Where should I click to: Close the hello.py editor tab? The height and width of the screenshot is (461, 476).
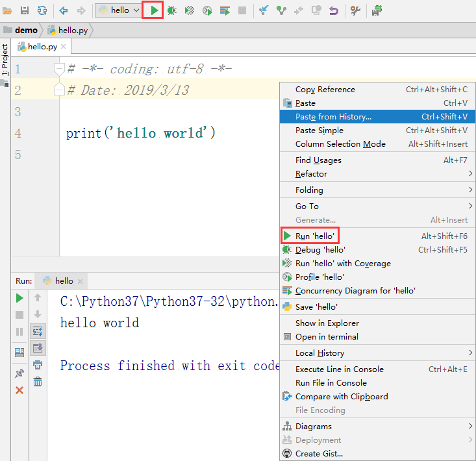(x=63, y=47)
